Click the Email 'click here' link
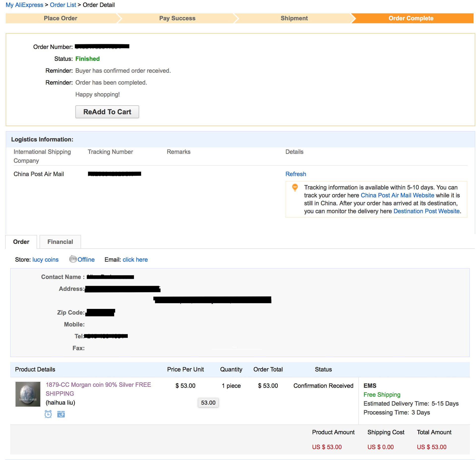Screen dimensions: 476x460 click(x=135, y=260)
